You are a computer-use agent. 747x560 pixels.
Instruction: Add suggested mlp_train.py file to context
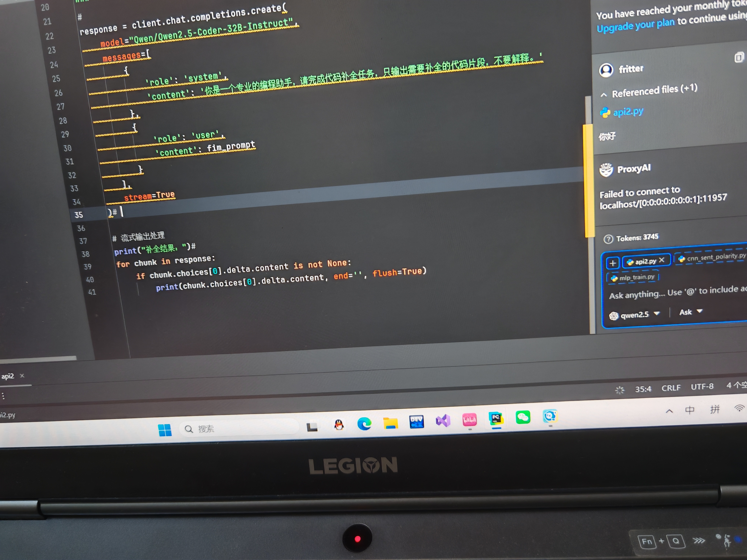[x=633, y=277]
